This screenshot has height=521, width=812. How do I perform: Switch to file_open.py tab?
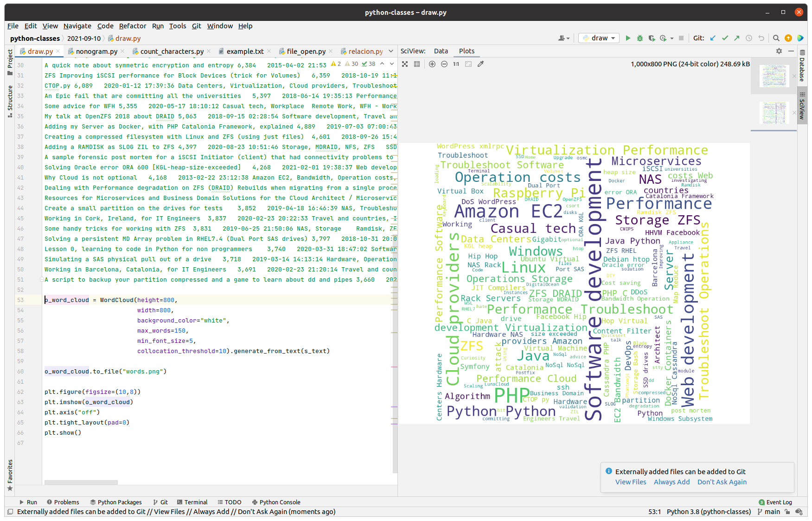(x=306, y=51)
